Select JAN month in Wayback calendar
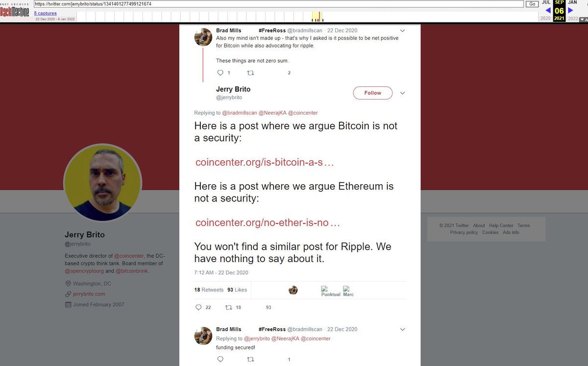 [572, 2]
